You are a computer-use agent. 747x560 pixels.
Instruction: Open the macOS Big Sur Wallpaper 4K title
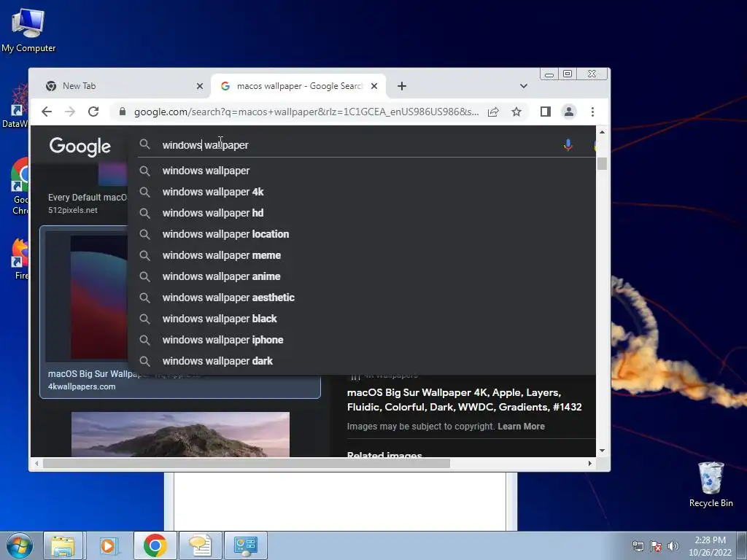point(464,400)
